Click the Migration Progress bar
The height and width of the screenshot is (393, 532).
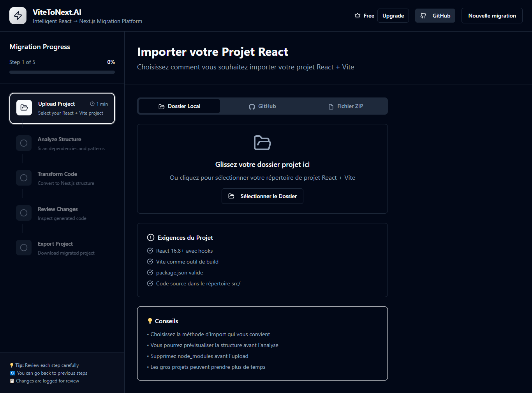(x=62, y=72)
